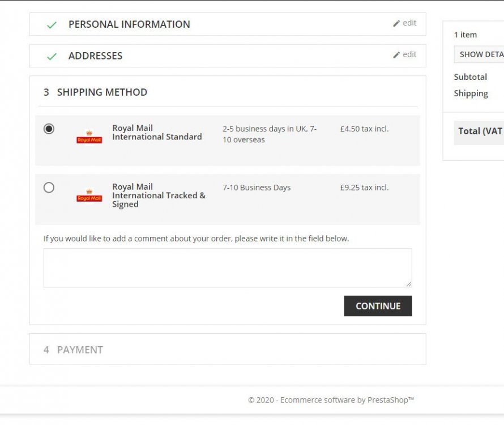Image resolution: width=504 pixels, height=425 pixels.
Task: Open the Personal Information step heading
Action: 129,24
